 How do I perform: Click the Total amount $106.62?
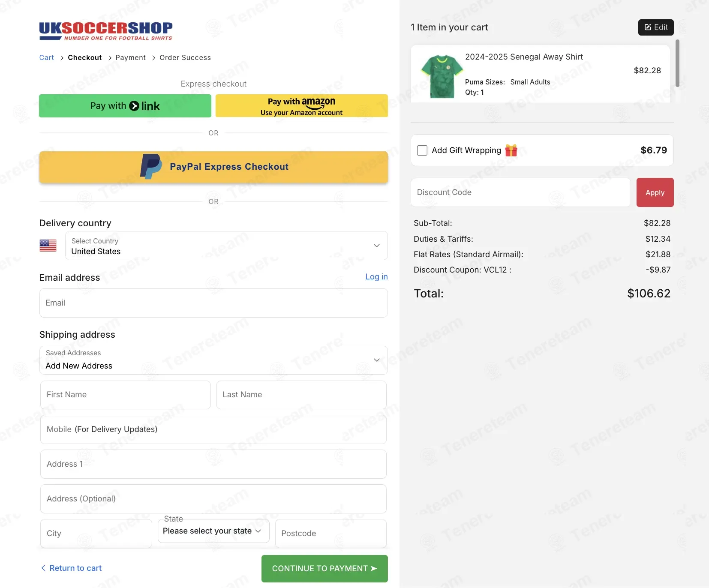pos(649,294)
